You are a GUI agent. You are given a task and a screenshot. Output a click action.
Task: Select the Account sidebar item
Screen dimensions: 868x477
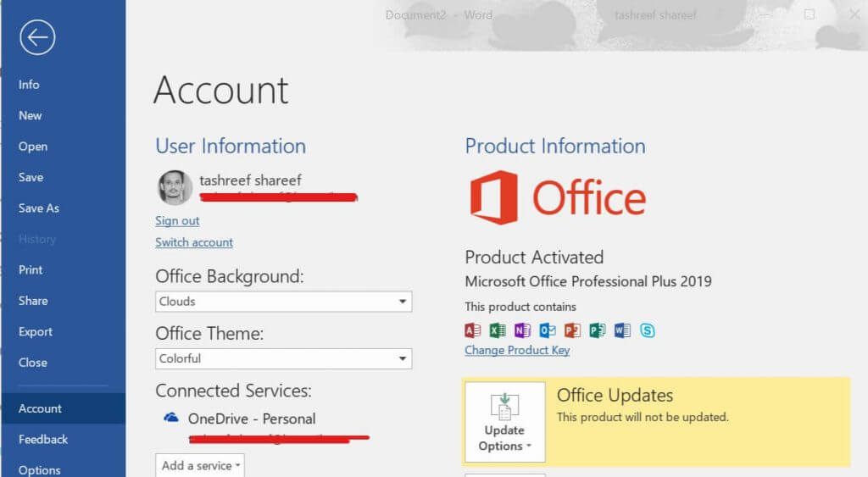pos(63,408)
